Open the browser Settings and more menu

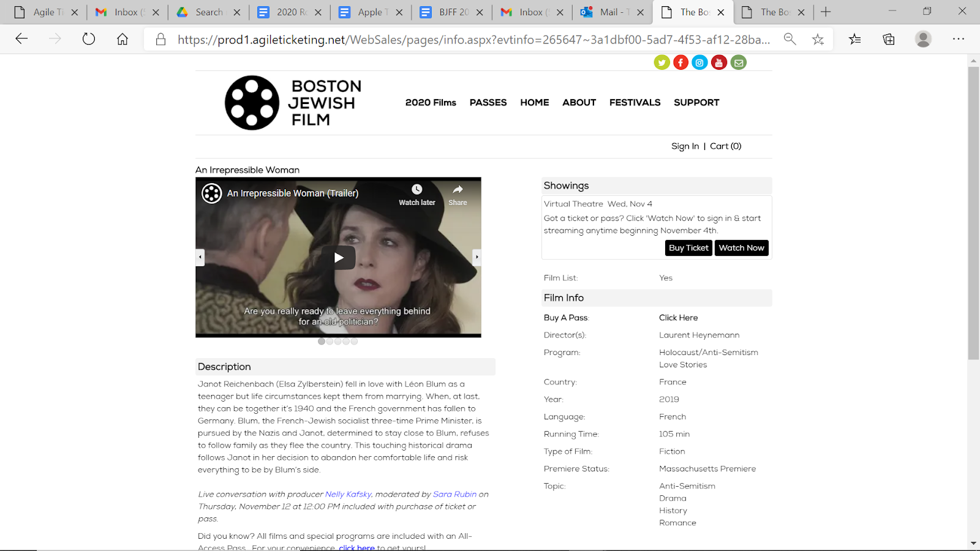click(959, 39)
